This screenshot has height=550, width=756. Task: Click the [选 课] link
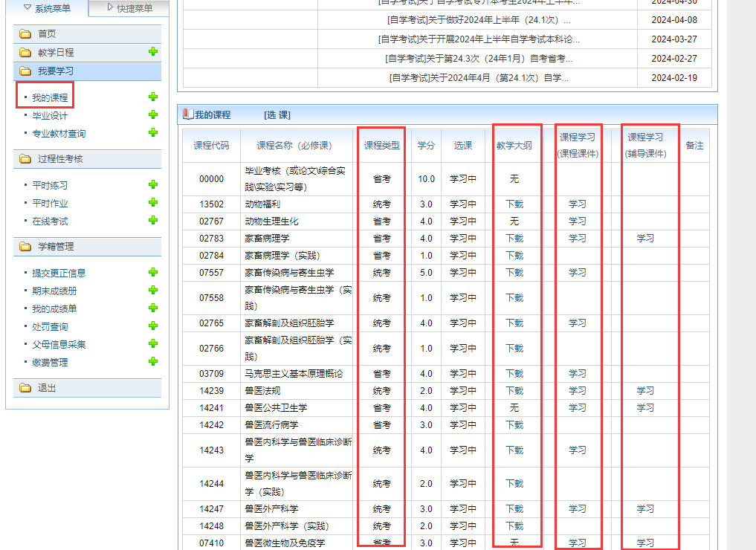277,114
